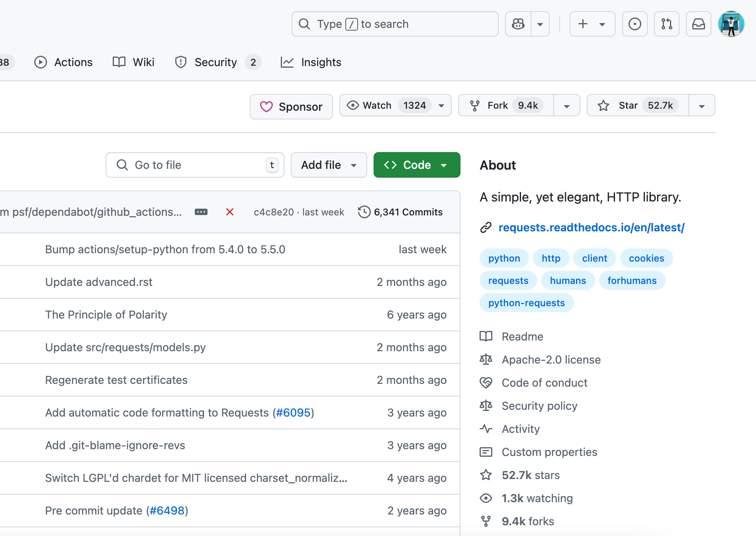Open the Add file dropdown
The height and width of the screenshot is (536, 756).
(x=329, y=165)
